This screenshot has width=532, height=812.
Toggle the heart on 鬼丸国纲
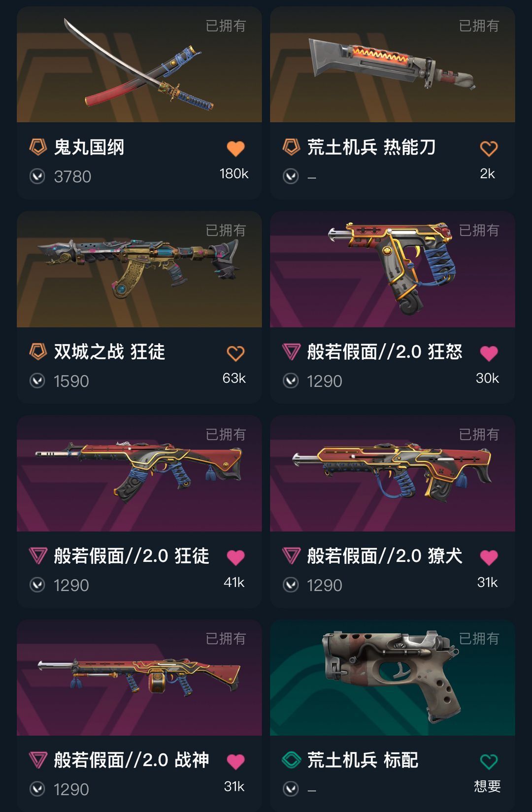[235, 148]
